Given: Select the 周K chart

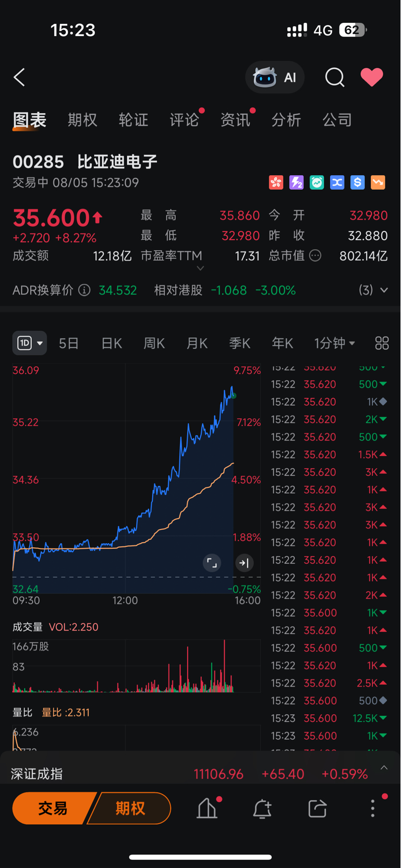Looking at the screenshot, I should (x=154, y=343).
